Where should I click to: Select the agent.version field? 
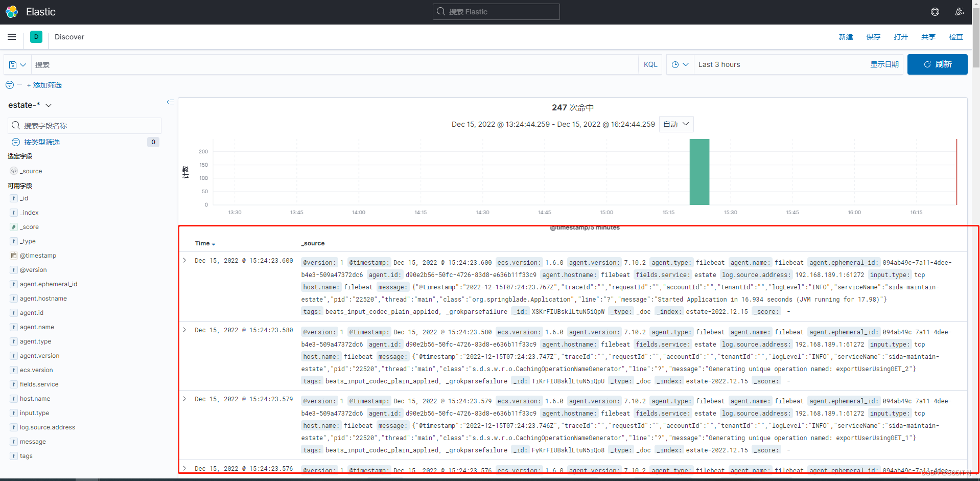(x=40, y=356)
